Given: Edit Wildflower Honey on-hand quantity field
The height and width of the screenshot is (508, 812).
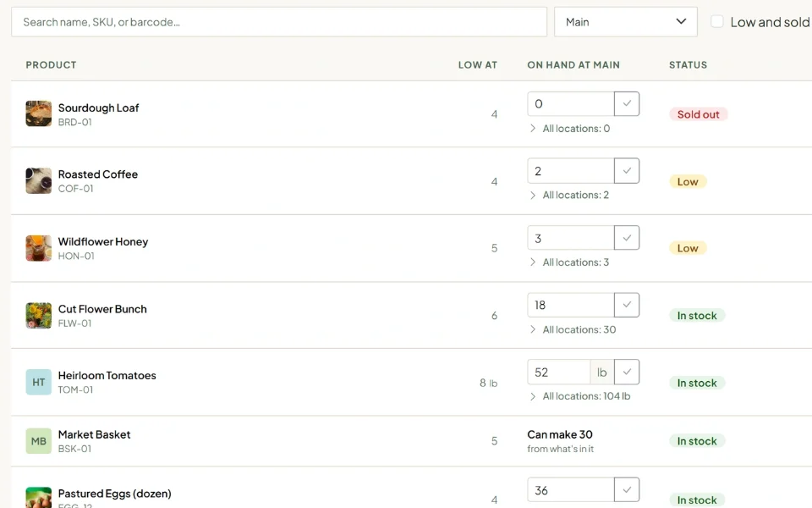Looking at the screenshot, I should [571, 238].
